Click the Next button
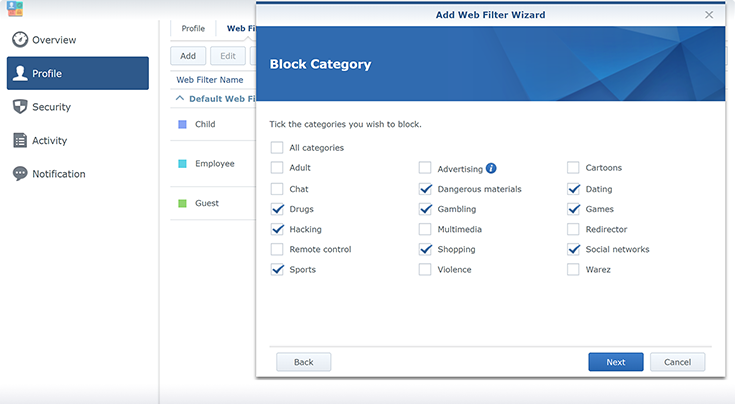This screenshot has width=735, height=404. click(615, 362)
